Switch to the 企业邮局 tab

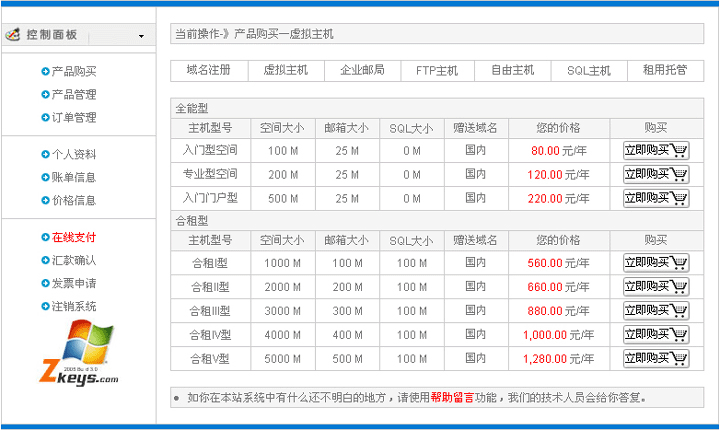tap(362, 70)
